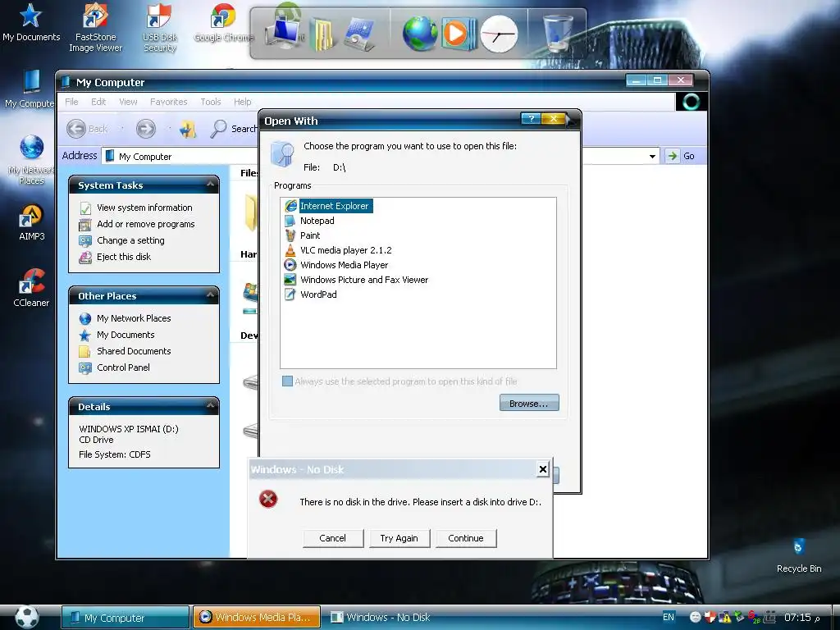840x630 pixels.
Task: Open 'Shared Documents' in Other Places
Action: tap(134, 351)
